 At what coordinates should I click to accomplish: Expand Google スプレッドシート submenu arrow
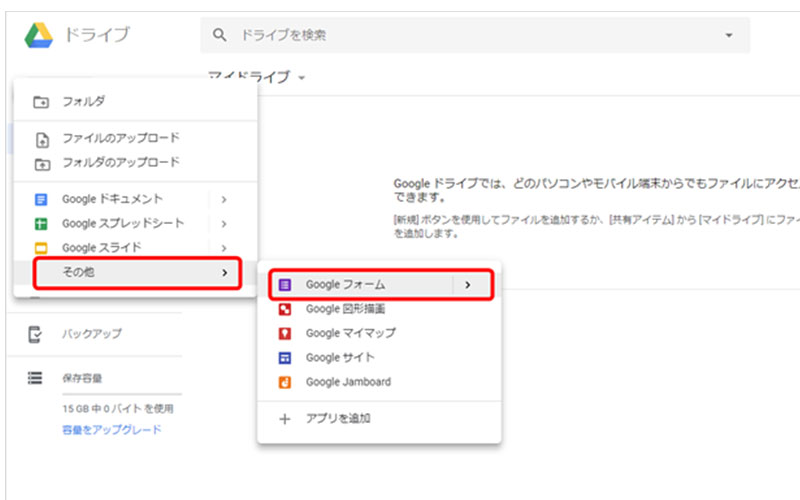(x=223, y=223)
